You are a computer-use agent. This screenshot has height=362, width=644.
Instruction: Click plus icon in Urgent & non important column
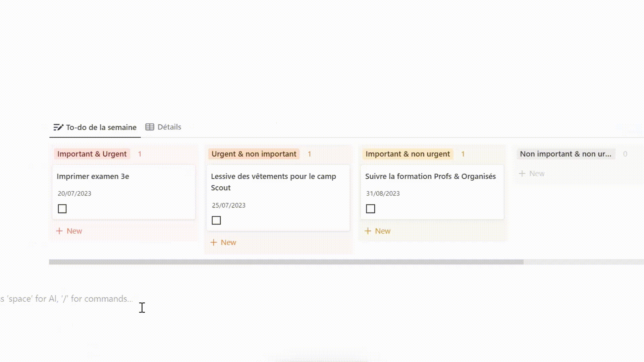coord(214,242)
